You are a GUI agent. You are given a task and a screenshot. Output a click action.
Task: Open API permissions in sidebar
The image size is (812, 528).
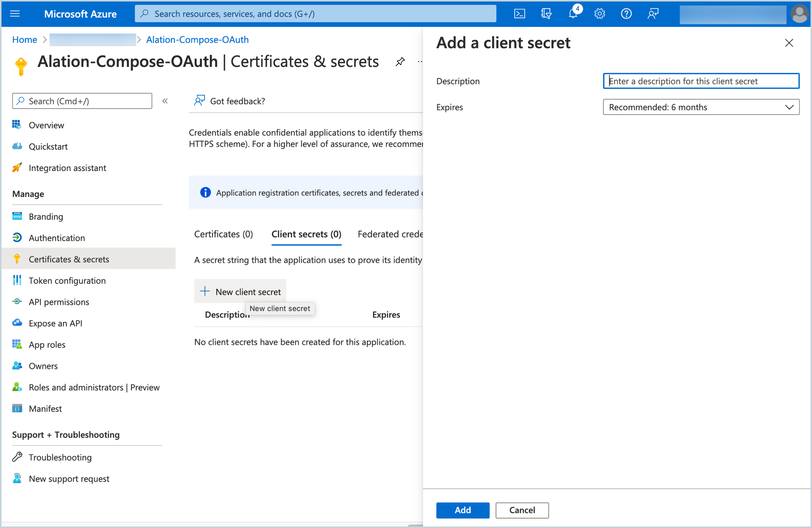tap(59, 302)
